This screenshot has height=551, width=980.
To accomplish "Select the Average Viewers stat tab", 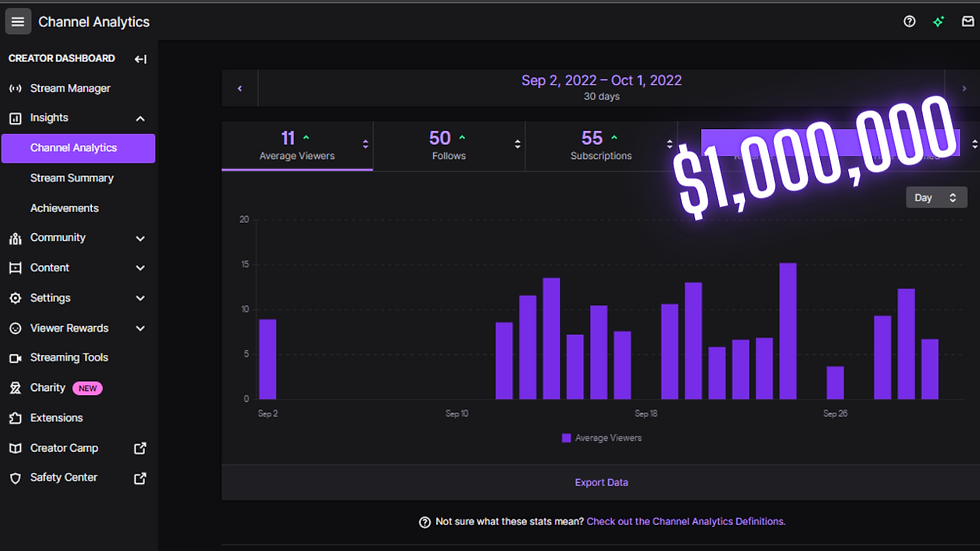I will coord(297,146).
